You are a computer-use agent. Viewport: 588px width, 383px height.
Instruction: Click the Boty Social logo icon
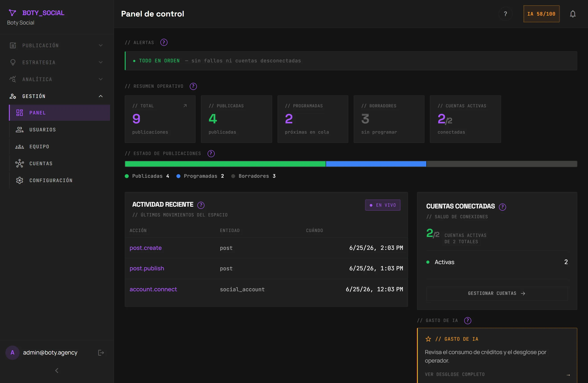click(x=12, y=13)
